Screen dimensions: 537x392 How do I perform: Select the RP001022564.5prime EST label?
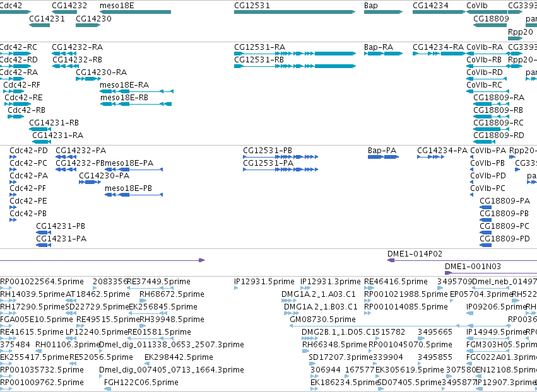pos(42,282)
